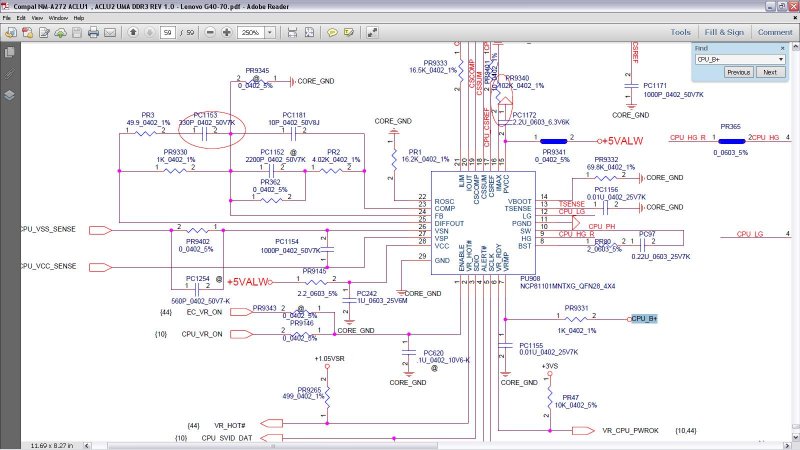Click the page number input field
The width and height of the screenshot is (800, 450).
click(x=167, y=32)
